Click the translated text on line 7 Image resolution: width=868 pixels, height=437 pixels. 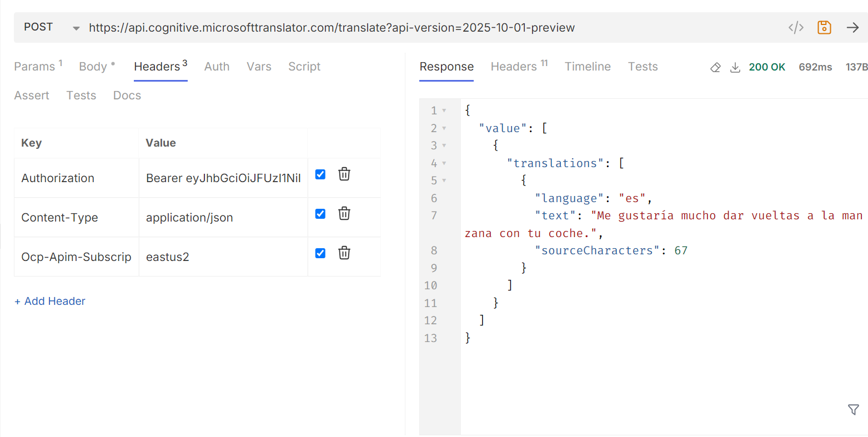664,224
